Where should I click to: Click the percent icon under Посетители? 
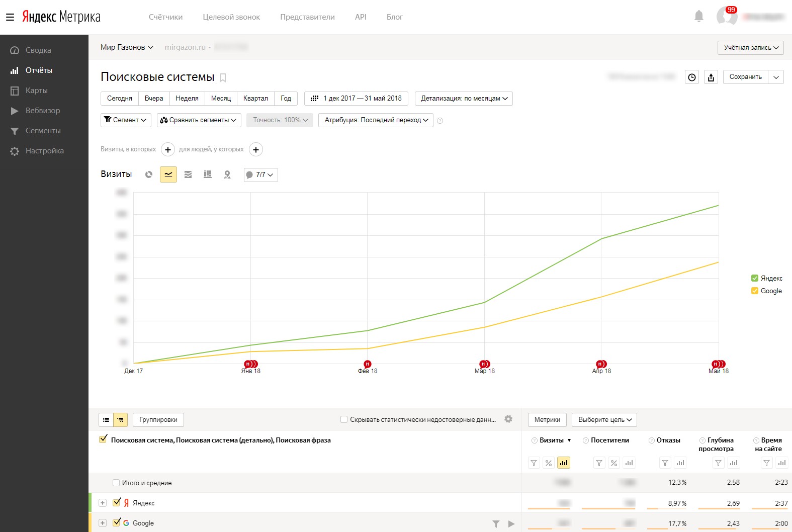(x=614, y=463)
